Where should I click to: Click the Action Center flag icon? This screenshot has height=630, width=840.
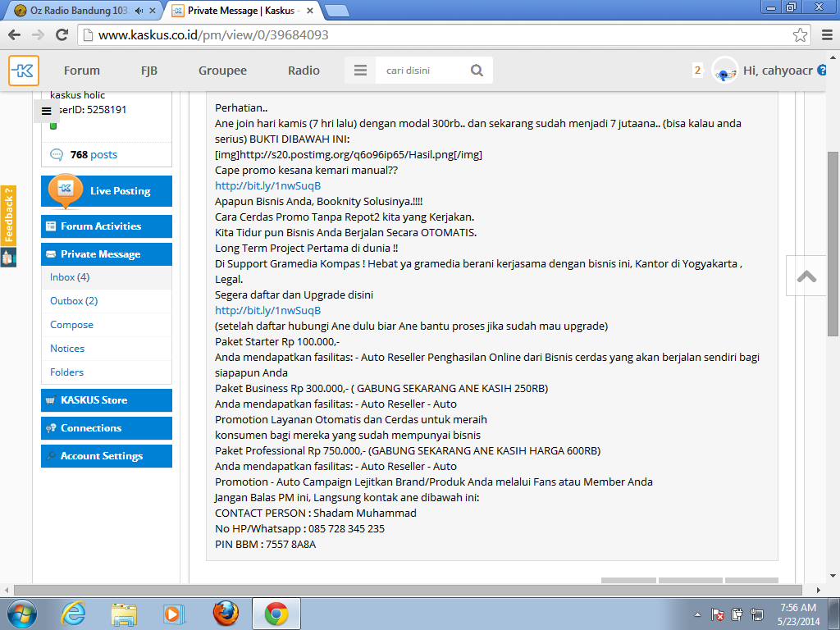tap(717, 614)
